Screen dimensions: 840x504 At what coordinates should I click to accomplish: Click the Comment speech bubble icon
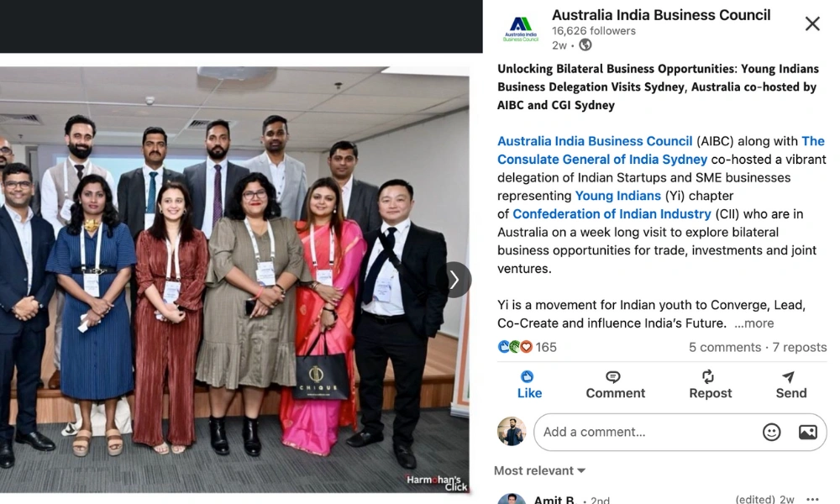[613, 377]
